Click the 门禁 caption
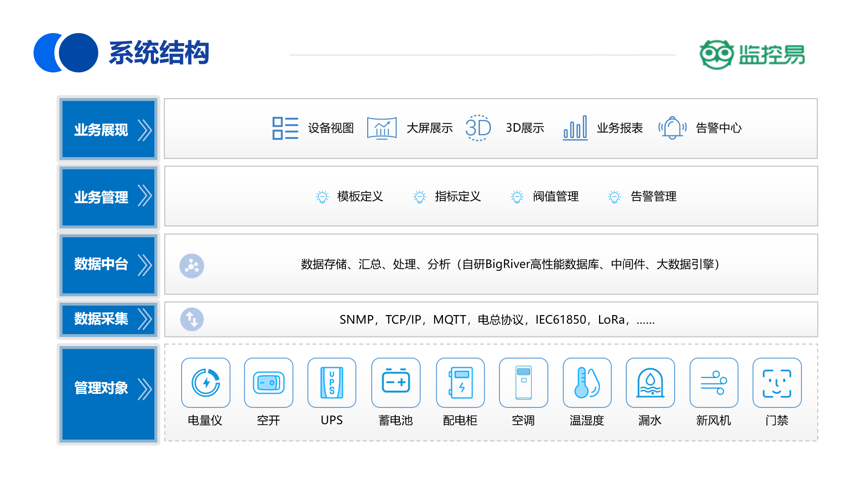868x488 pixels. [x=777, y=421]
